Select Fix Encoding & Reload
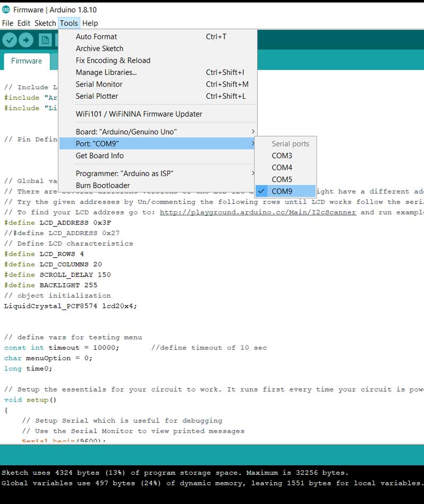This screenshot has width=424, height=504. coord(158,60)
